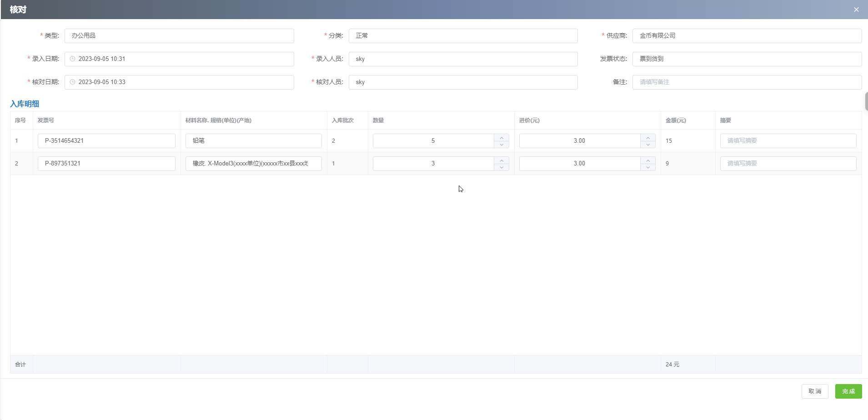Open the 类型 field showing 办公用品

(x=179, y=36)
